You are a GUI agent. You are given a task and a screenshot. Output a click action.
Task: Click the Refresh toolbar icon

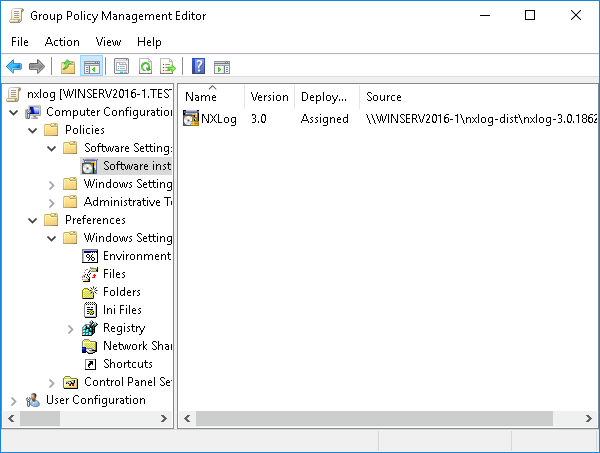(x=145, y=67)
